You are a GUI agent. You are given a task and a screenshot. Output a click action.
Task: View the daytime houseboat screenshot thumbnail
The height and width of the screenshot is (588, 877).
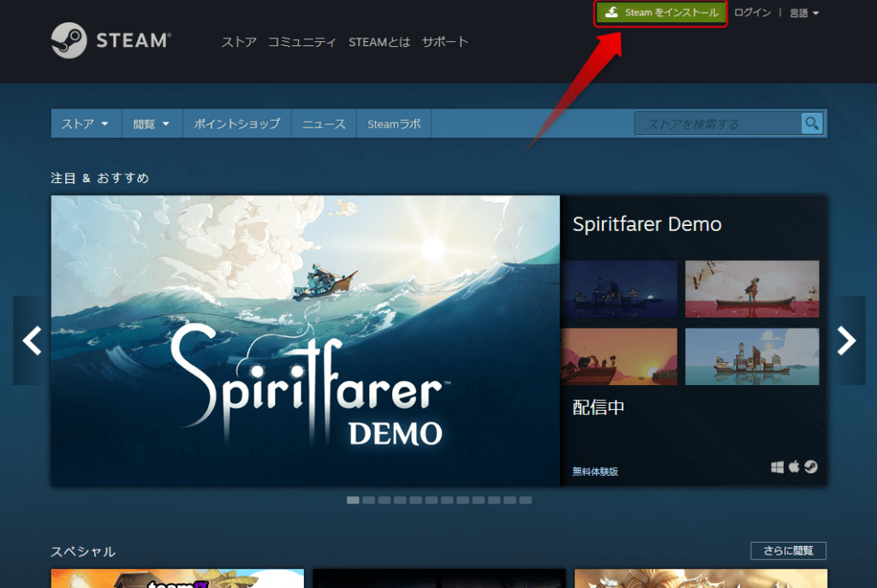click(752, 357)
